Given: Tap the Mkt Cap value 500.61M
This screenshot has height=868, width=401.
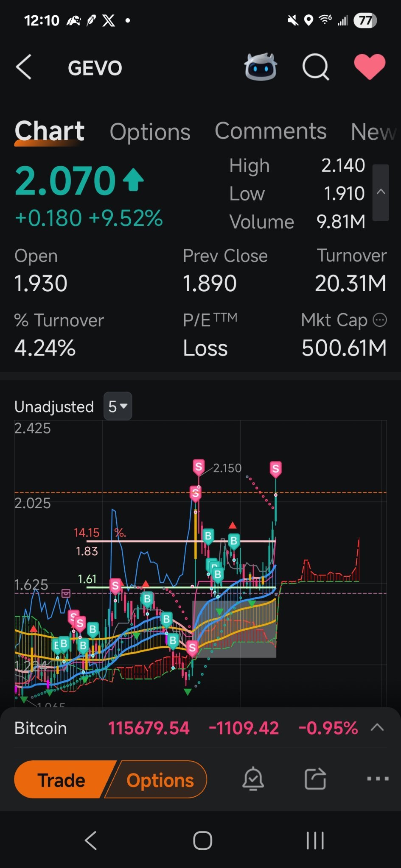Looking at the screenshot, I should coord(344,348).
